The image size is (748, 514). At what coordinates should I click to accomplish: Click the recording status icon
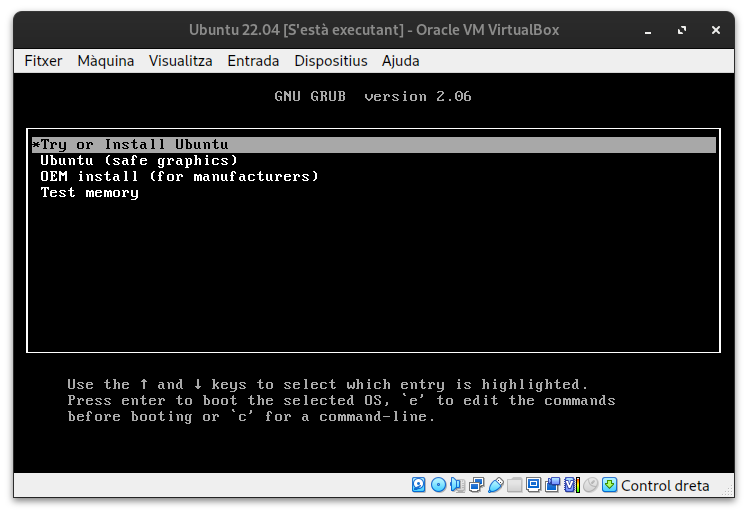[552, 485]
